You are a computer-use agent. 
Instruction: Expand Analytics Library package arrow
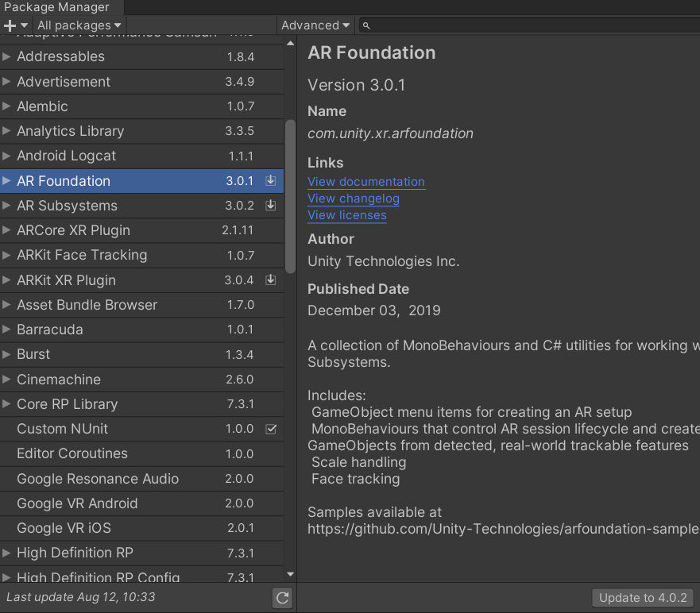[6, 131]
